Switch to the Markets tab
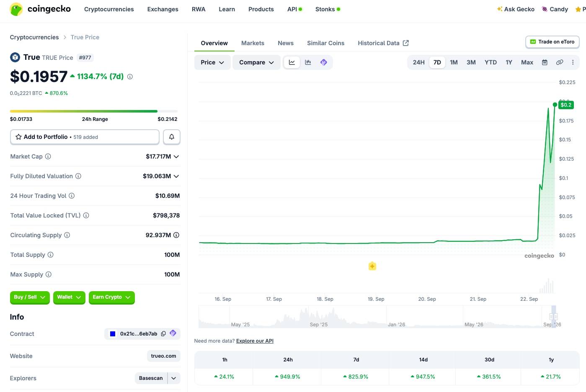This screenshot has width=586, height=392. click(x=253, y=43)
